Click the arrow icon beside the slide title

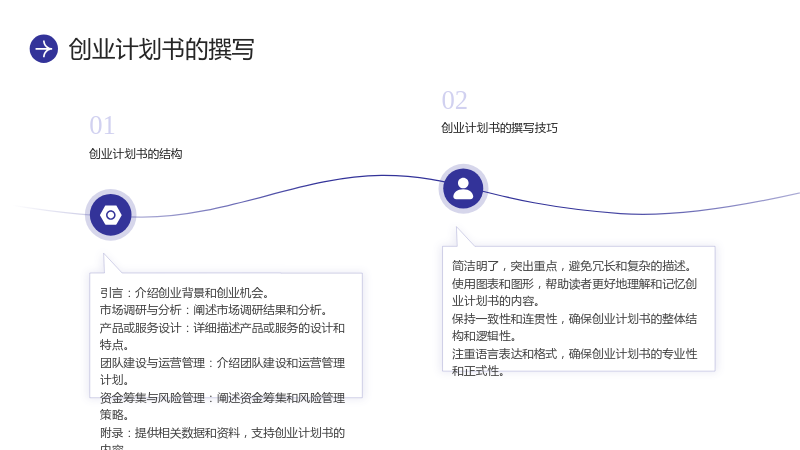(44, 49)
